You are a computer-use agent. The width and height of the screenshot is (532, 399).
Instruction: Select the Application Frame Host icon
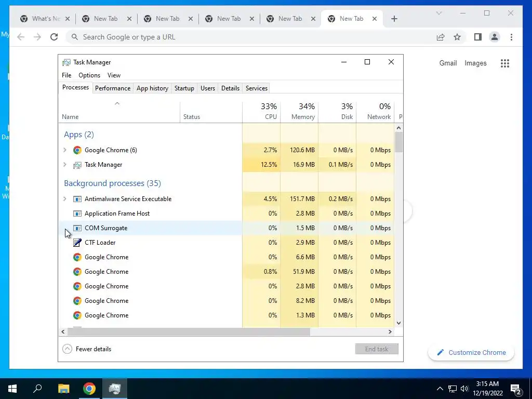[x=77, y=214]
